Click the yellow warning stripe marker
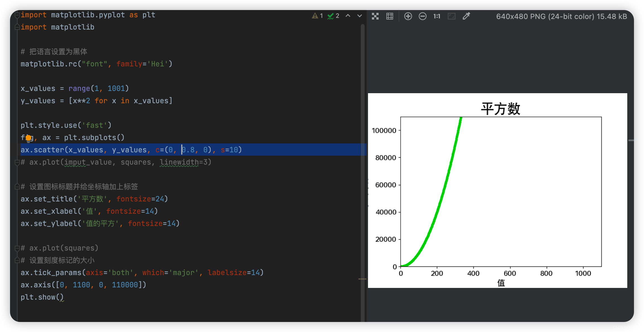This screenshot has width=644, height=332. [362, 279]
